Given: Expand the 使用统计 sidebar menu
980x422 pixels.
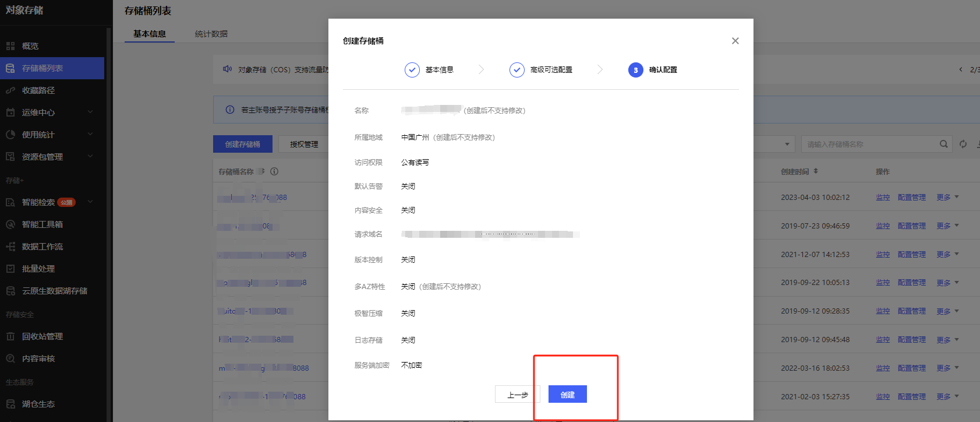Looking at the screenshot, I should pyautogui.click(x=90, y=134).
